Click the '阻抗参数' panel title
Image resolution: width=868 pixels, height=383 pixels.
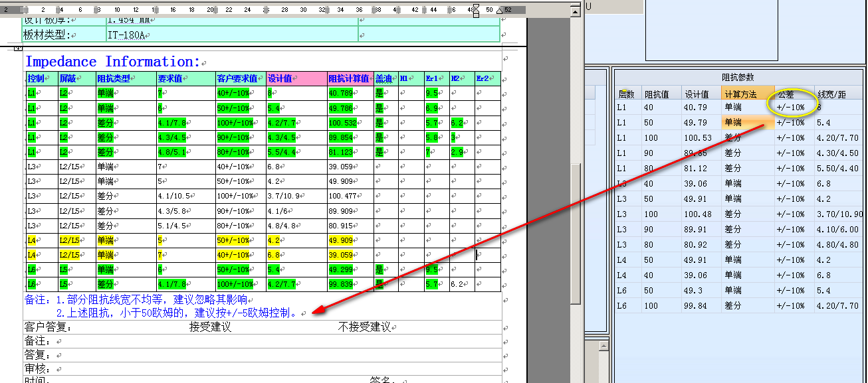[x=738, y=78]
